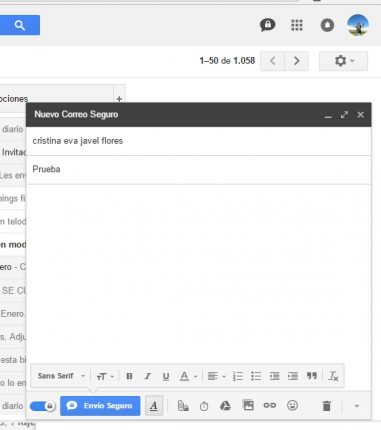Toggle bold text formatting
The height and width of the screenshot is (430, 381).
pos(129,376)
